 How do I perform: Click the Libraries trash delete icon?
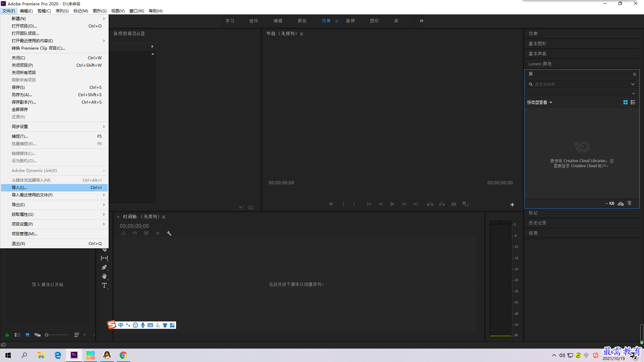(630, 203)
